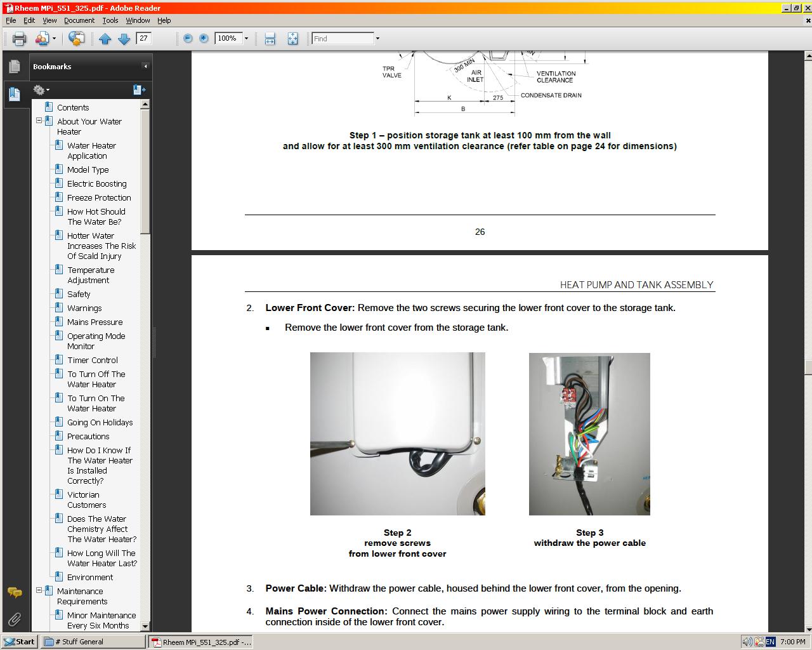Image resolution: width=812 pixels, height=650 pixels.
Task: Show the Pages panel icon
Action: tap(15, 67)
